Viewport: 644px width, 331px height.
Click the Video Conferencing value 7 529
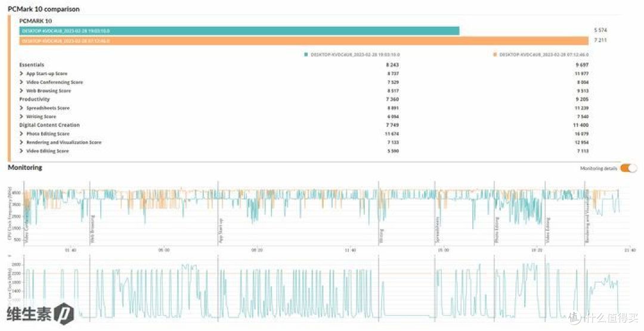pyautogui.click(x=393, y=82)
